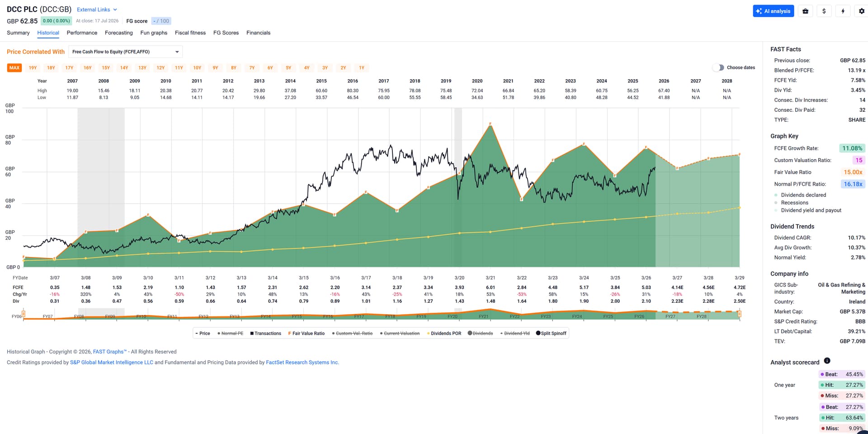Toggle Normal PE legend series

click(x=231, y=334)
